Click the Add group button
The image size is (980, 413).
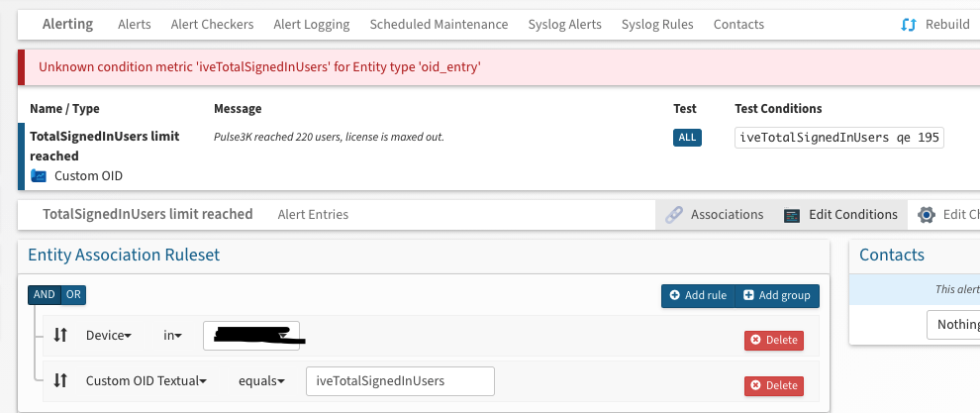click(777, 295)
